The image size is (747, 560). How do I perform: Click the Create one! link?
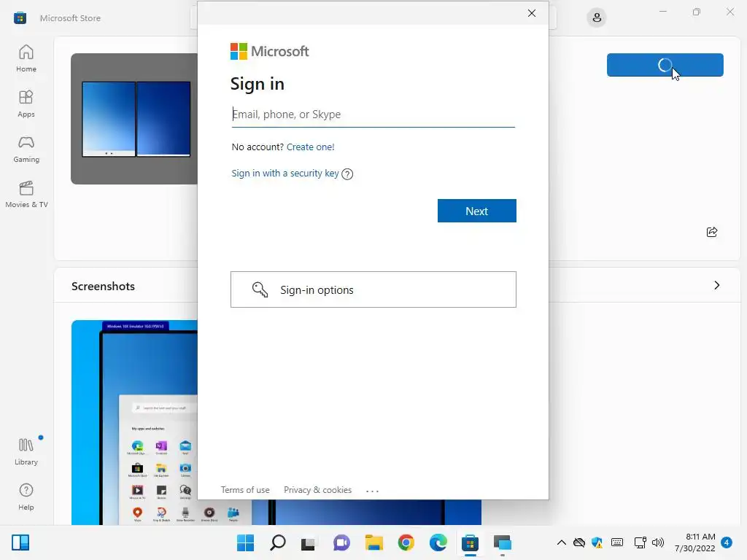(x=311, y=147)
